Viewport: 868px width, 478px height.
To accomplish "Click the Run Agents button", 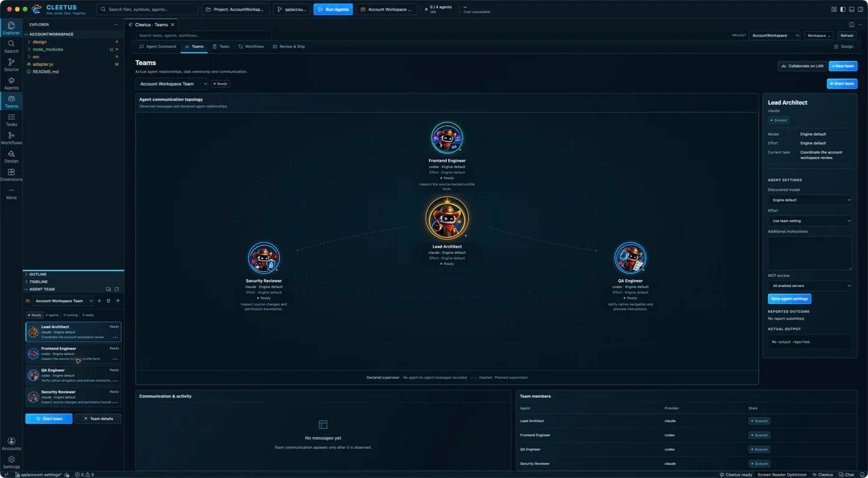I will tap(333, 9).
